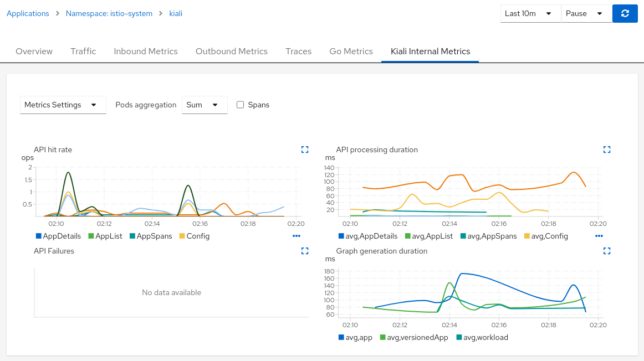Open the kebab menu beside avg,Config legend

(x=599, y=236)
